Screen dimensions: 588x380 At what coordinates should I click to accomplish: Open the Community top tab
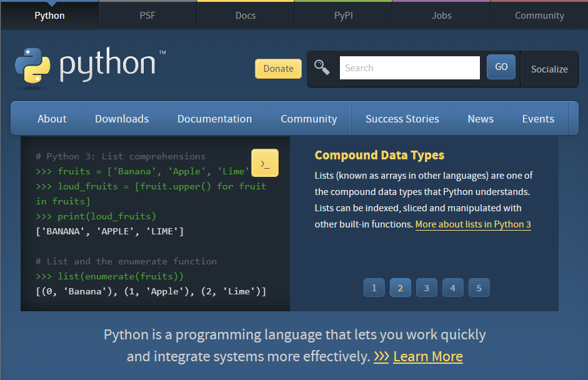pos(539,16)
